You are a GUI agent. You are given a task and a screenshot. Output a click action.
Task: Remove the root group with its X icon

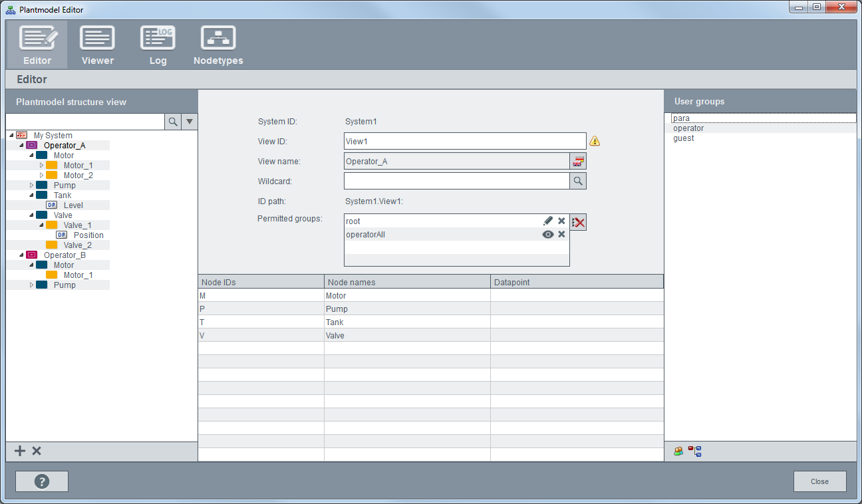click(x=561, y=221)
